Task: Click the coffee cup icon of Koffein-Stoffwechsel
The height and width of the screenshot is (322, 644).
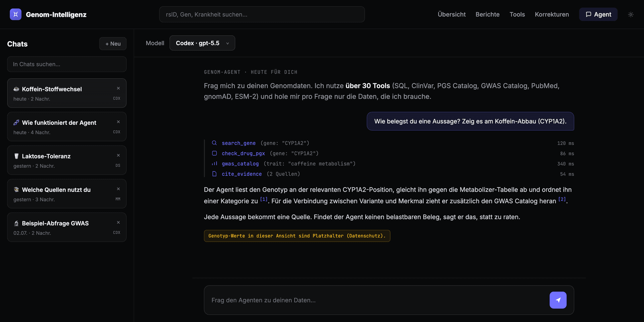Action: click(x=16, y=89)
